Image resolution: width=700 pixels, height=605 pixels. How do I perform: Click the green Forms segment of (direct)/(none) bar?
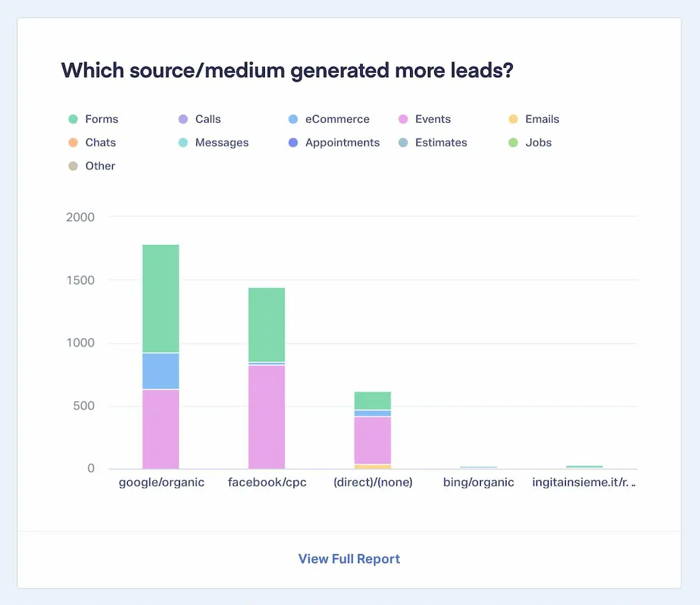(x=372, y=401)
